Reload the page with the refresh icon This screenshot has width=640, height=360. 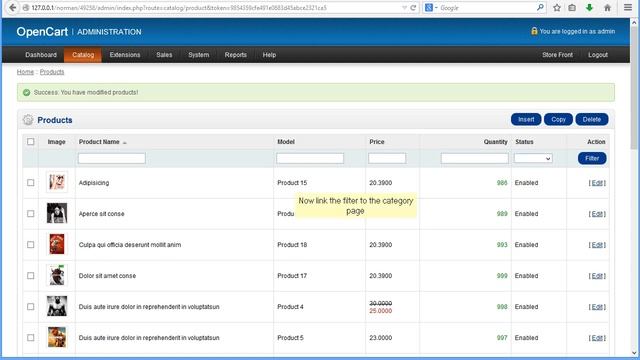[413, 8]
